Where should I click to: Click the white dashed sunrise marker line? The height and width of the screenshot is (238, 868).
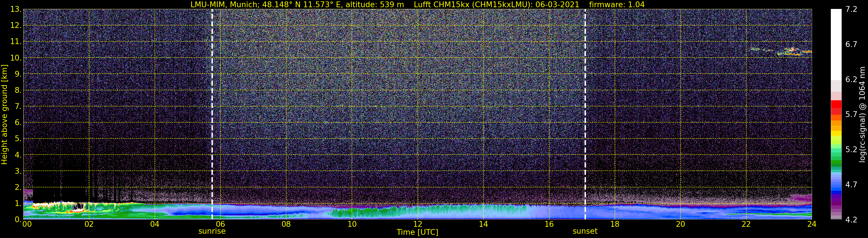[x=212, y=114]
